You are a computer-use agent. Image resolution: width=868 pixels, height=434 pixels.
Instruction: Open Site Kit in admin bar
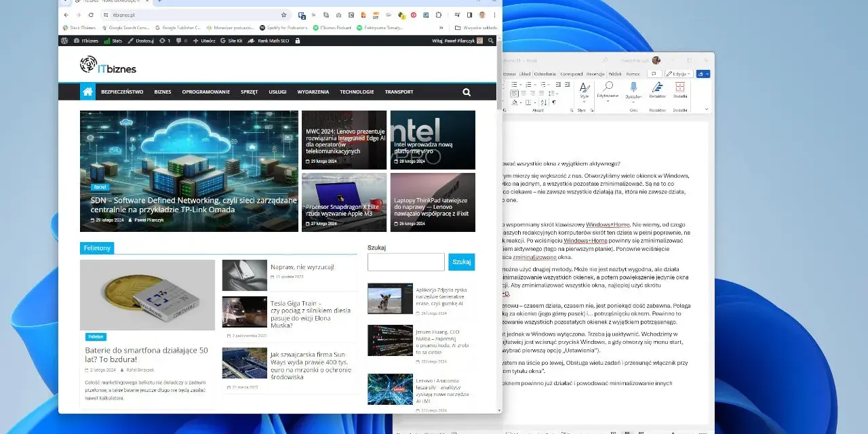[x=231, y=41]
